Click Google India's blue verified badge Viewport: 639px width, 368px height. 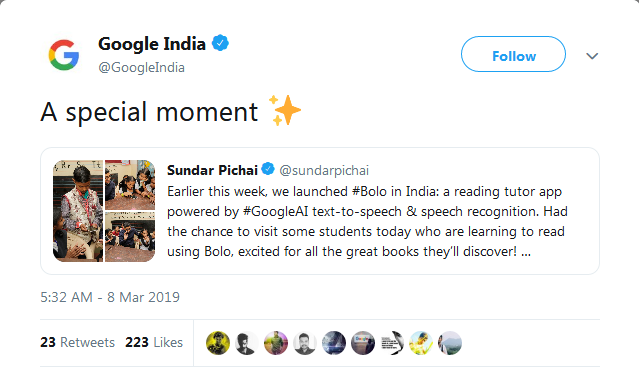coord(220,43)
